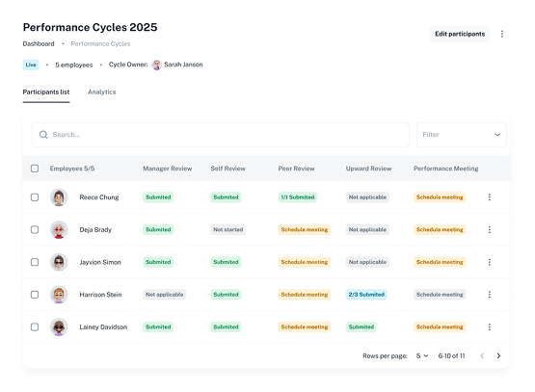Click Sarah Janson's avatar
The height and width of the screenshot is (392, 535).
[x=156, y=65]
